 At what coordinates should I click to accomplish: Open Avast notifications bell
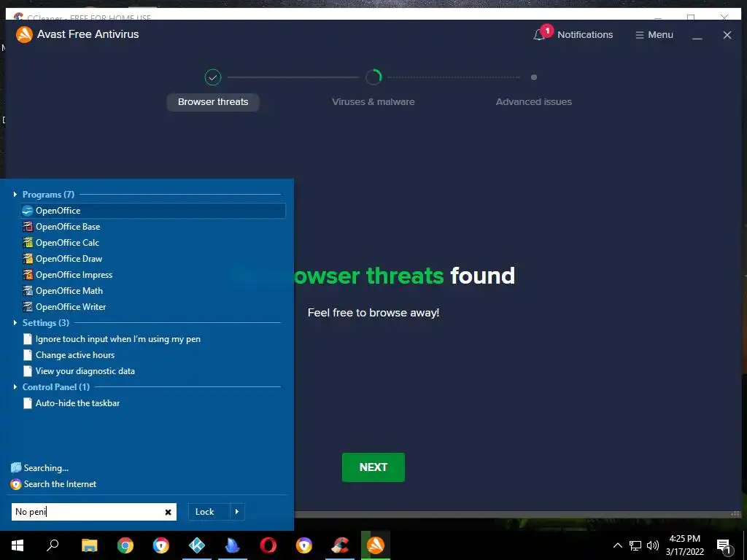pos(540,35)
